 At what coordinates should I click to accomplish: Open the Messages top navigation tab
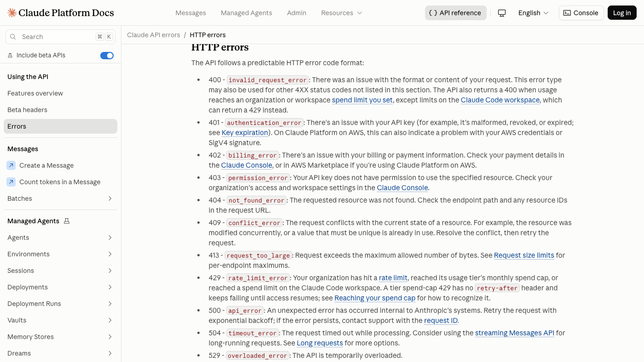coord(190,13)
